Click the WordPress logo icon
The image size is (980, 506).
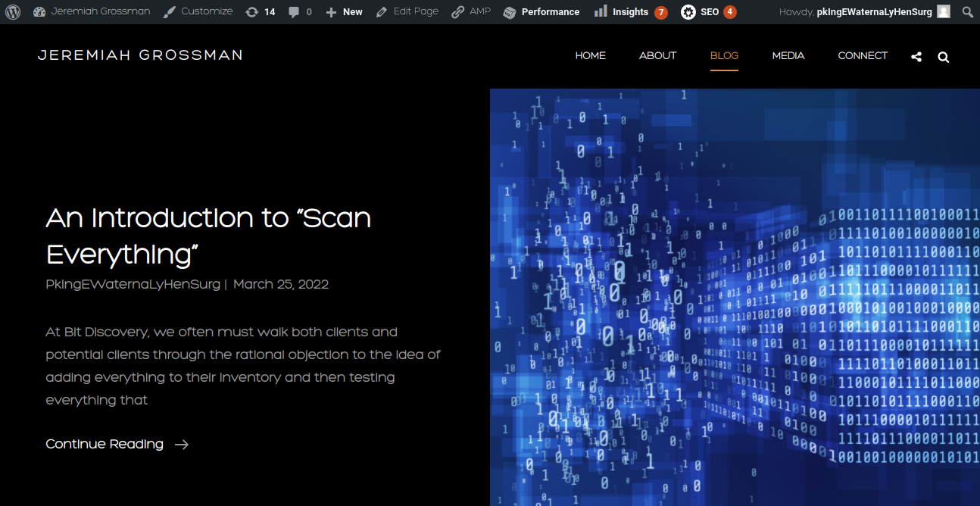coord(13,12)
